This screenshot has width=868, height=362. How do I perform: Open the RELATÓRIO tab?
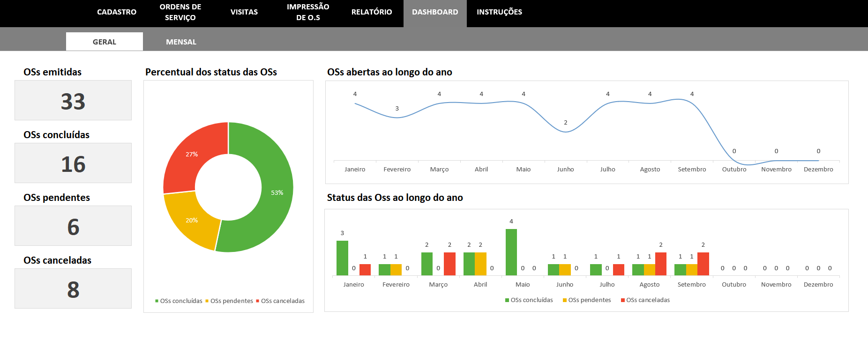click(371, 12)
